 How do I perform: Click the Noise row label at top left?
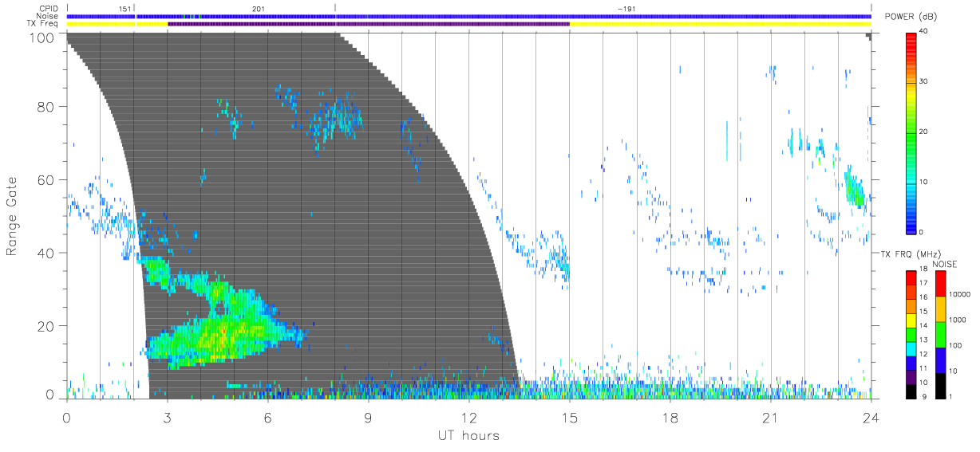[x=47, y=16]
